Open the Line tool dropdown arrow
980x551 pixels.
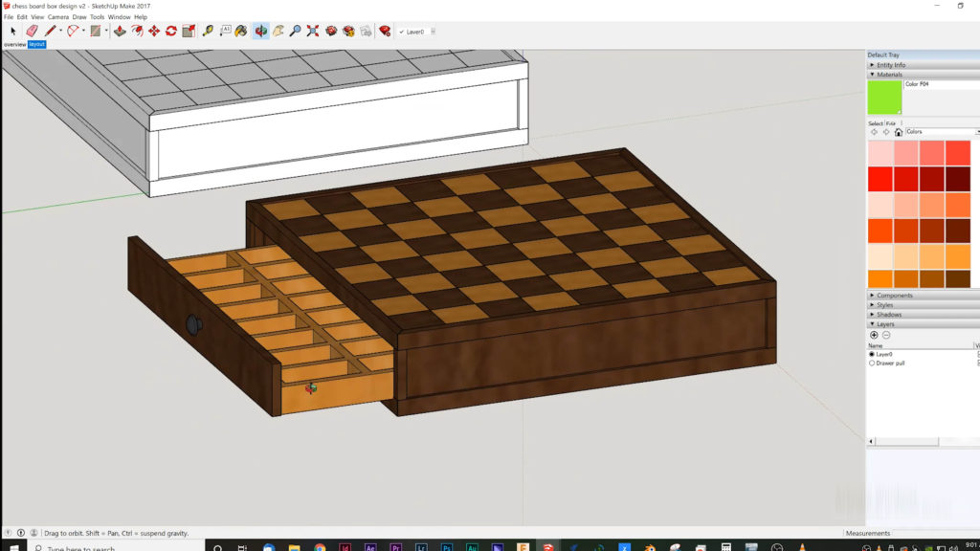click(60, 32)
